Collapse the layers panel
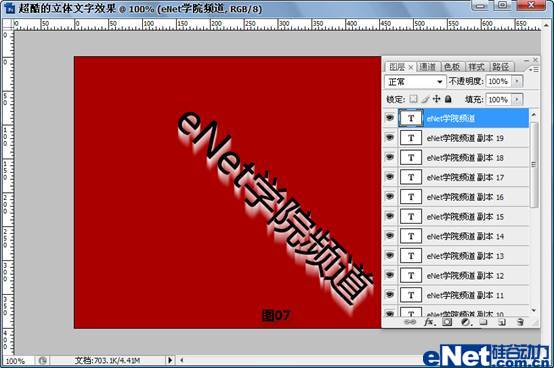Viewport: 554px width, 368px height. tap(527, 60)
